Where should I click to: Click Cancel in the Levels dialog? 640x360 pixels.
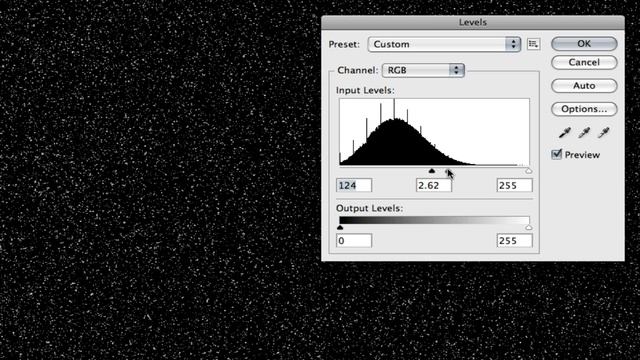pyautogui.click(x=584, y=62)
